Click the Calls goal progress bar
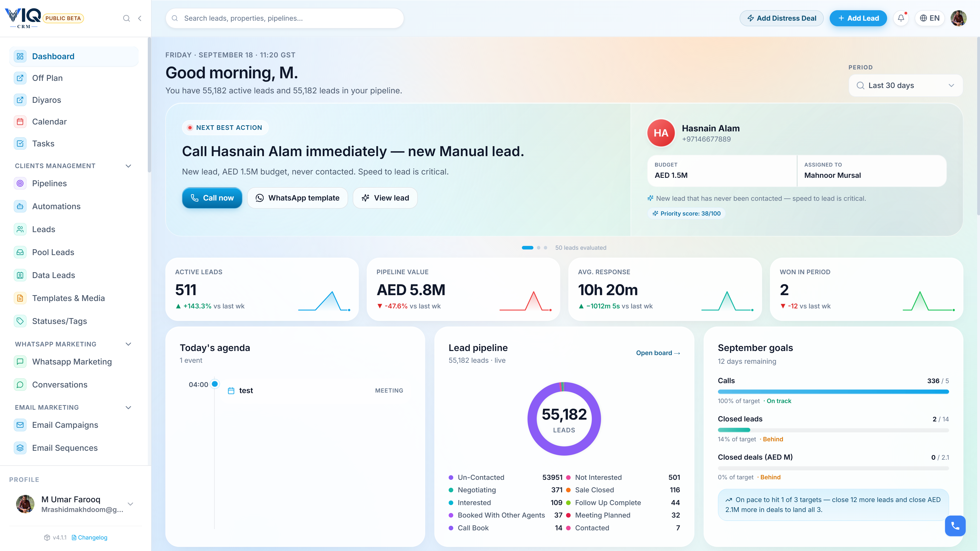Image resolution: width=980 pixels, height=551 pixels. coord(833,391)
